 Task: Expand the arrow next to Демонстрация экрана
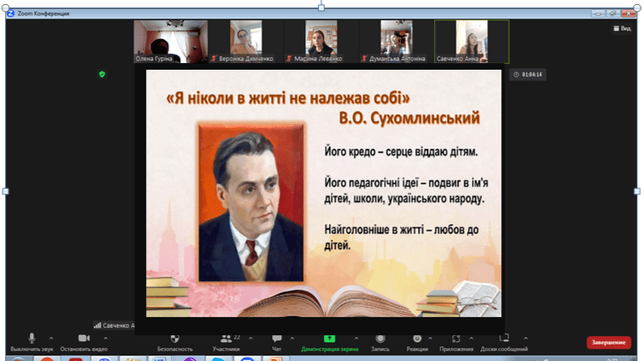click(356, 339)
